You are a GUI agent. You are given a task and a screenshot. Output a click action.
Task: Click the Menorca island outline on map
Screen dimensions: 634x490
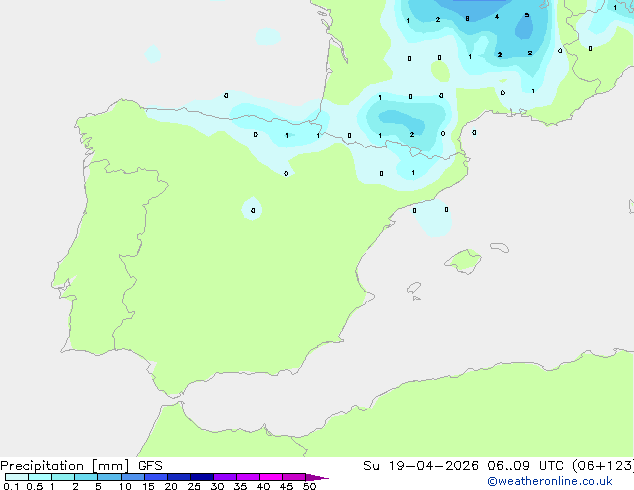[x=500, y=247]
